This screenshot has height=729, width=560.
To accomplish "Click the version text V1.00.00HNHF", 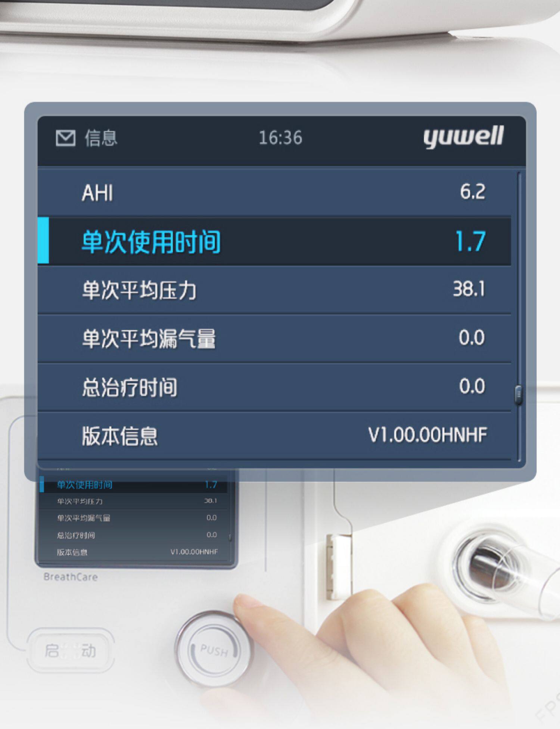I will (x=427, y=435).
